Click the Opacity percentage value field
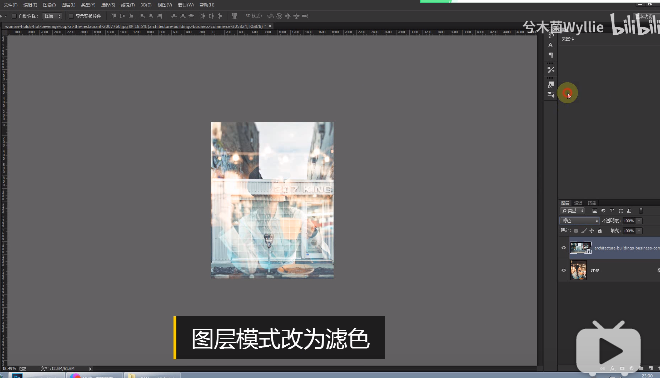 click(629, 221)
